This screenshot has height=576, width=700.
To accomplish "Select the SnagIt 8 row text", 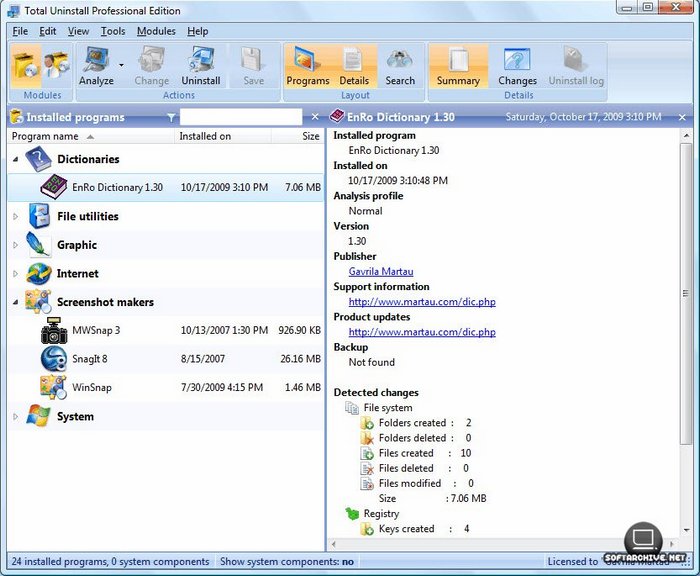I will point(90,359).
